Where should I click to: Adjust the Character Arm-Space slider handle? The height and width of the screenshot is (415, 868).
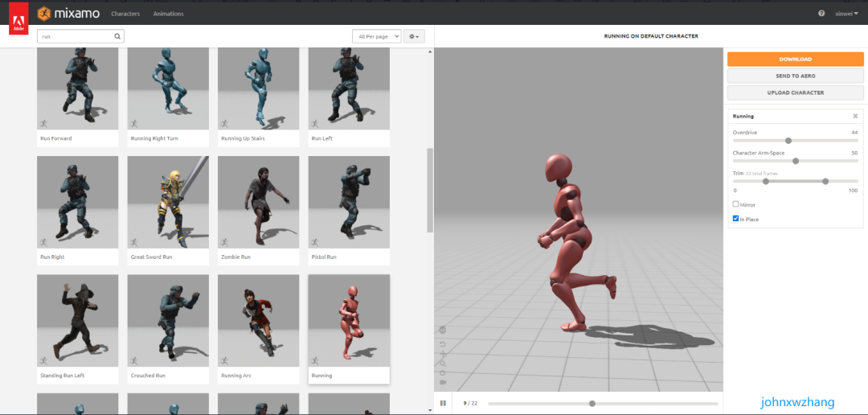click(796, 161)
